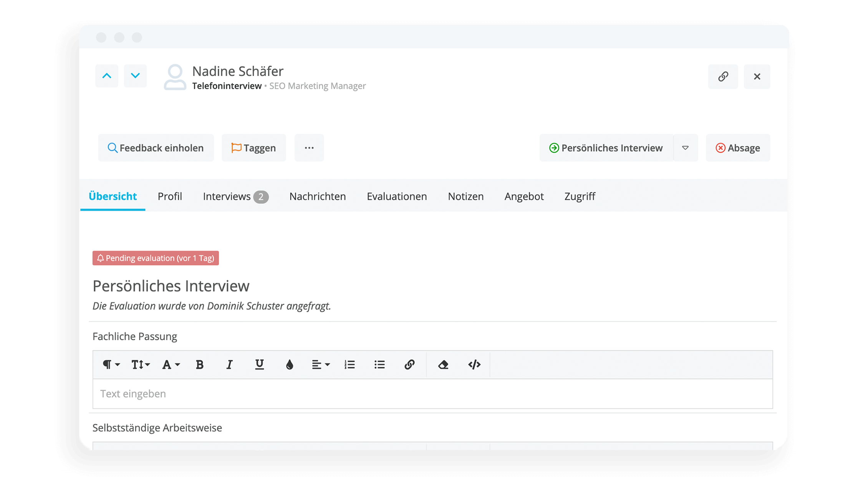Navigate to next candidate with down arrow
Image resolution: width=868 pixels, height=484 pixels.
pyautogui.click(x=134, y=76)
